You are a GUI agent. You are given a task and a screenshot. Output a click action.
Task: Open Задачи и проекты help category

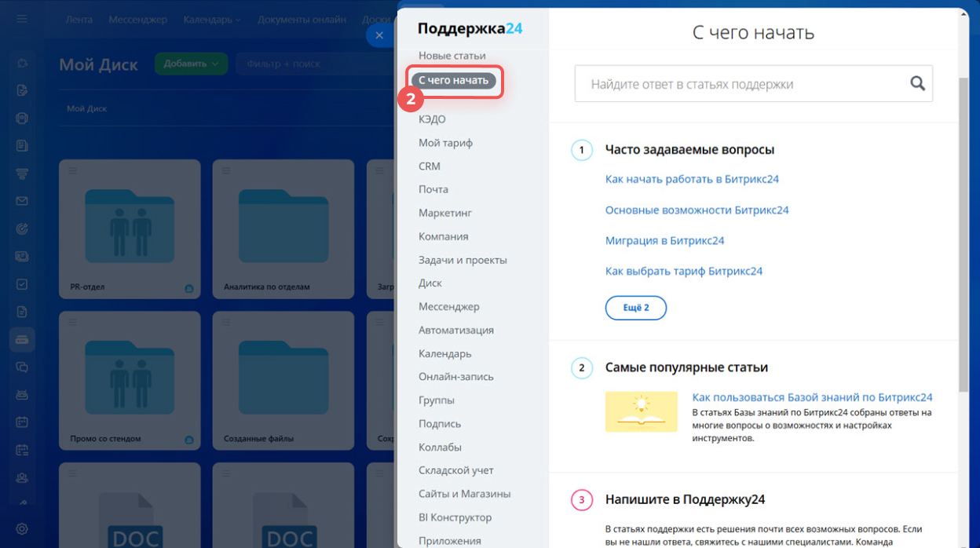coord(463,260)
